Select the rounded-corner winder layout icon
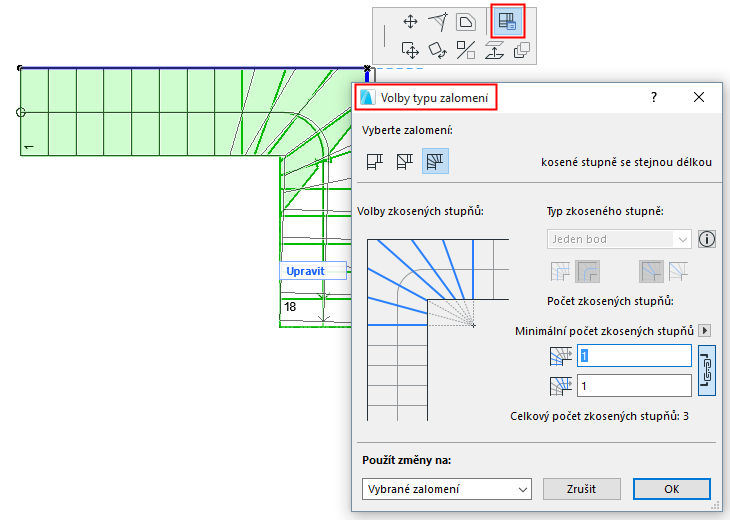Image resolution: width=730 pixels, height=520 pixels. click(588, 271)
